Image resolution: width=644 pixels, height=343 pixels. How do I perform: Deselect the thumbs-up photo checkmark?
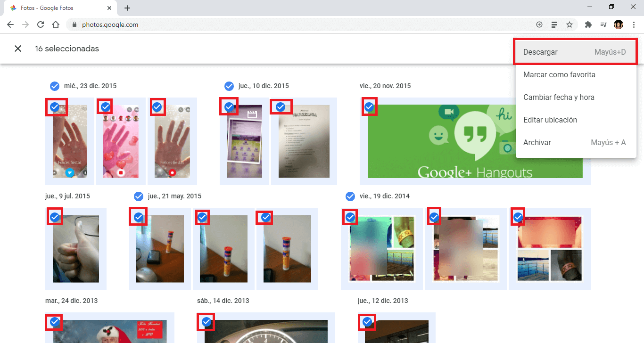tap(55, 217)
